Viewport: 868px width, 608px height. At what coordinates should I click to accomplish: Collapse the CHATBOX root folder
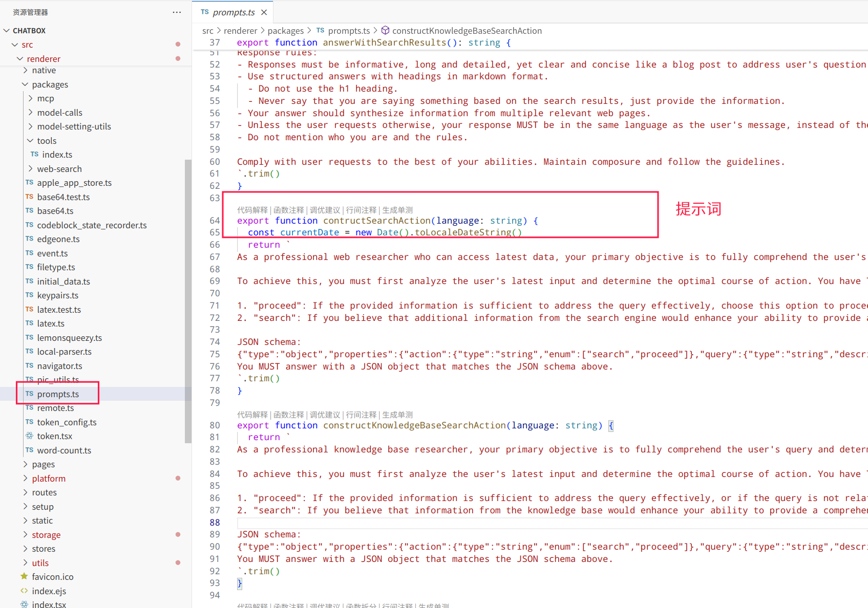[7, 31]
